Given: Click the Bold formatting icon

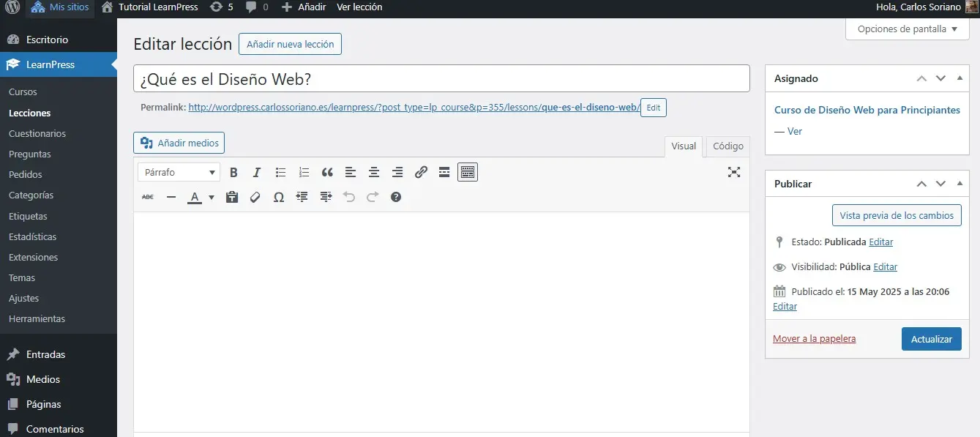Looking at the screenshot, I should (x=233, y=173).
